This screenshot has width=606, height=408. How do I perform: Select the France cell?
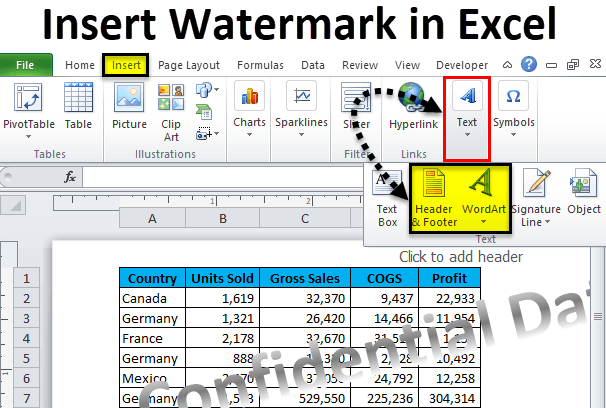[152, 338]
